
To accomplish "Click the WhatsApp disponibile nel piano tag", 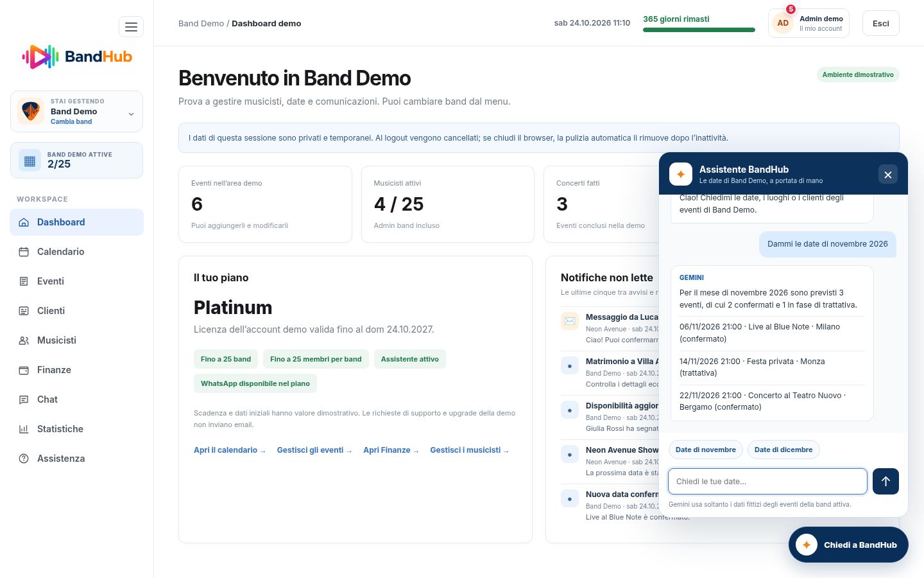I will tap(255, 383).
